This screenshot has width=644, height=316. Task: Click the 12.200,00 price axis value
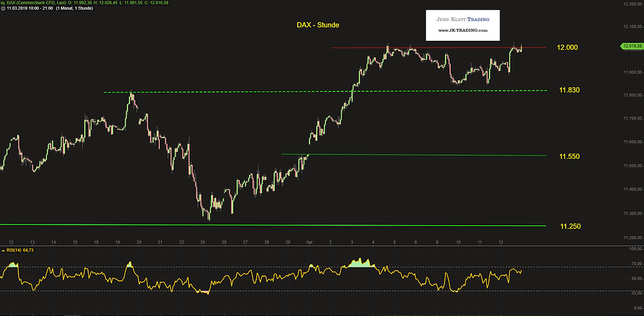[632, 4]
